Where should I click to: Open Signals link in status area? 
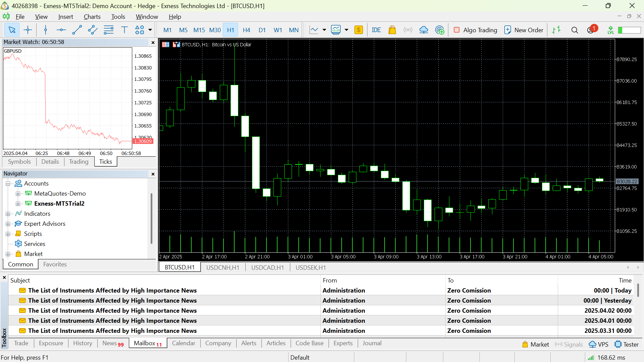[568, 345]
